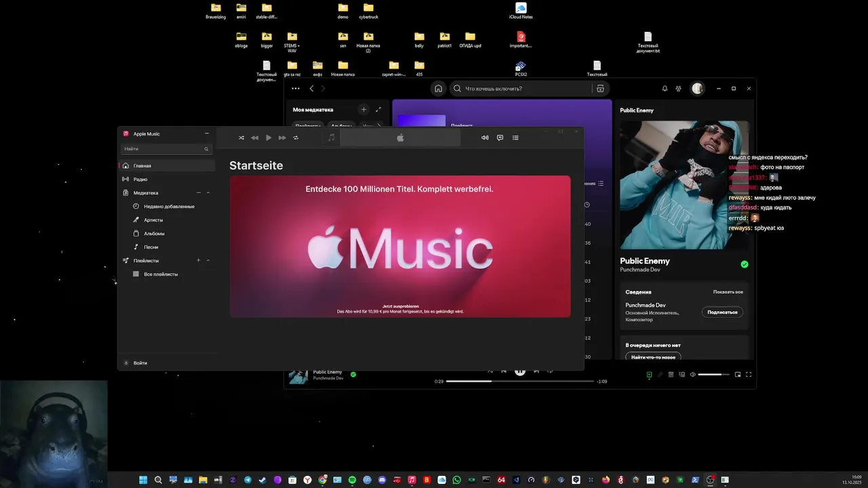Open Spotify miniplayer
Viewport: 868px width, 488px height.
pyautogui.click(x=738, y=374)
